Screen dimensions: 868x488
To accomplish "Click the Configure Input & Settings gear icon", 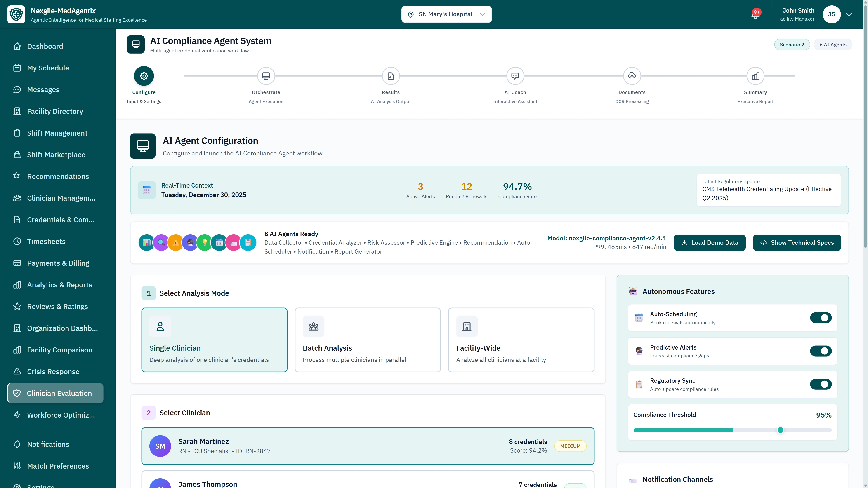I will [144, 76].
